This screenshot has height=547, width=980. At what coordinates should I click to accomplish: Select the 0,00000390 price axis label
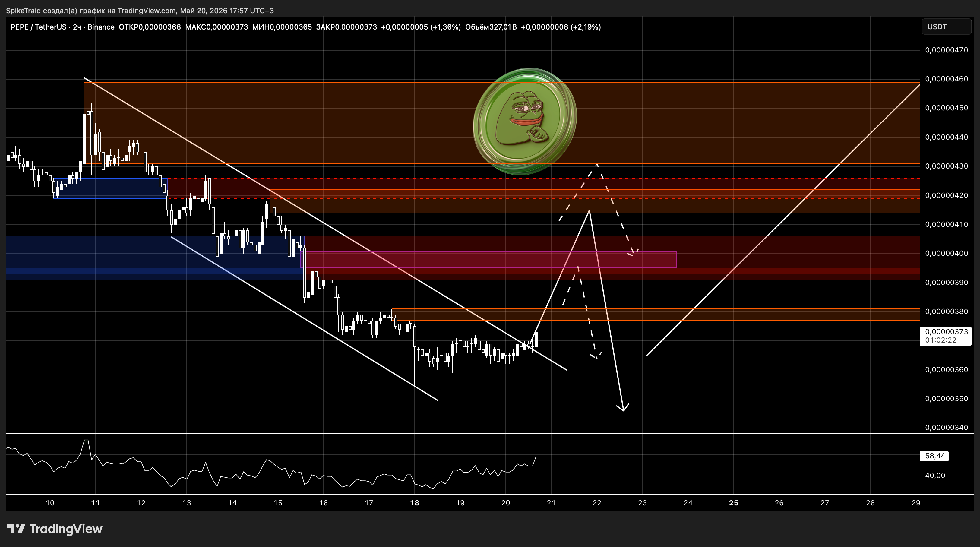(x=947, y=282)
